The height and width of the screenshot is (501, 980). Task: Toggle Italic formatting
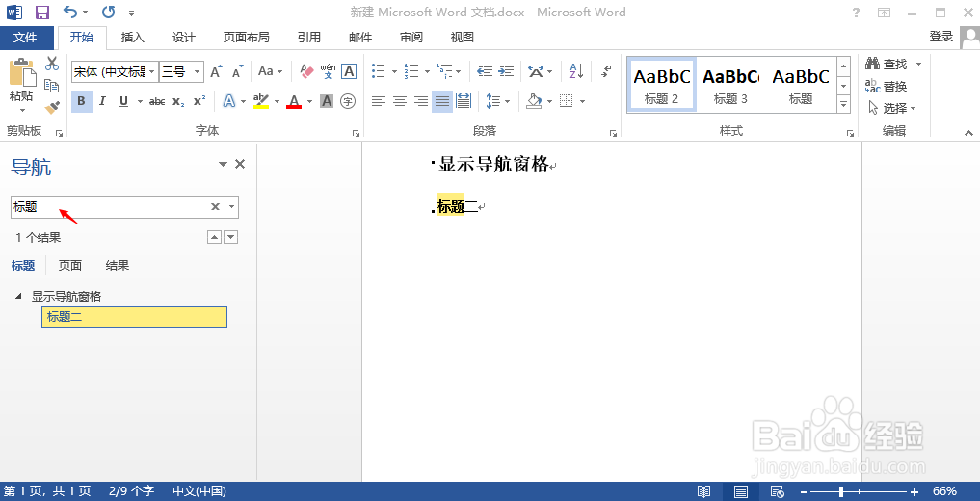[x=102, y=101]
